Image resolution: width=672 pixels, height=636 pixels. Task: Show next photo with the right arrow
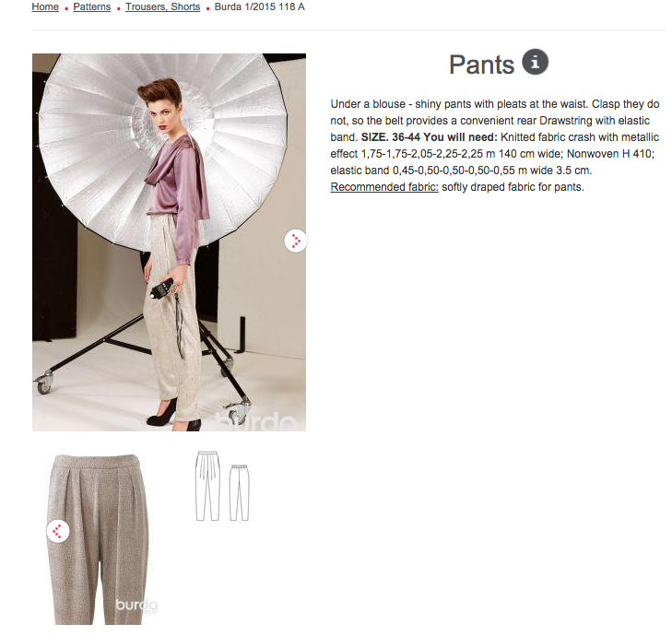pyautogui.click(x=296, y=241)
